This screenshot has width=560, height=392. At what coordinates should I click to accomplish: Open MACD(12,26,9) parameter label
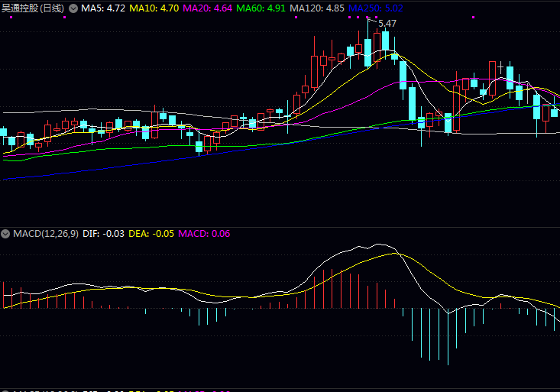coord(45,233)
